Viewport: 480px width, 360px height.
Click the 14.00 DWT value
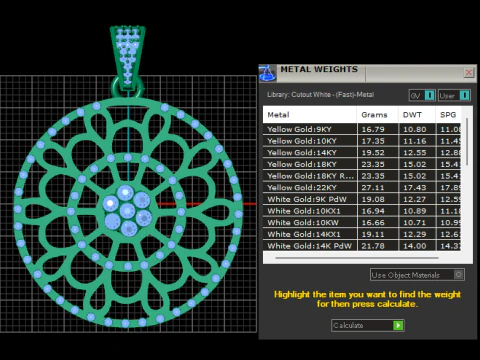coord(415,246)
